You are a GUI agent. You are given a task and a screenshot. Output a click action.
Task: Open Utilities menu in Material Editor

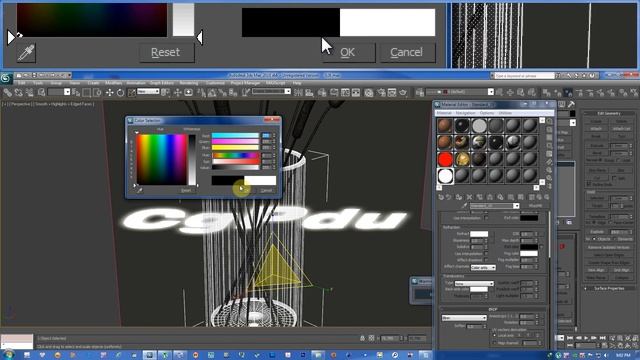tap(505, 113)
